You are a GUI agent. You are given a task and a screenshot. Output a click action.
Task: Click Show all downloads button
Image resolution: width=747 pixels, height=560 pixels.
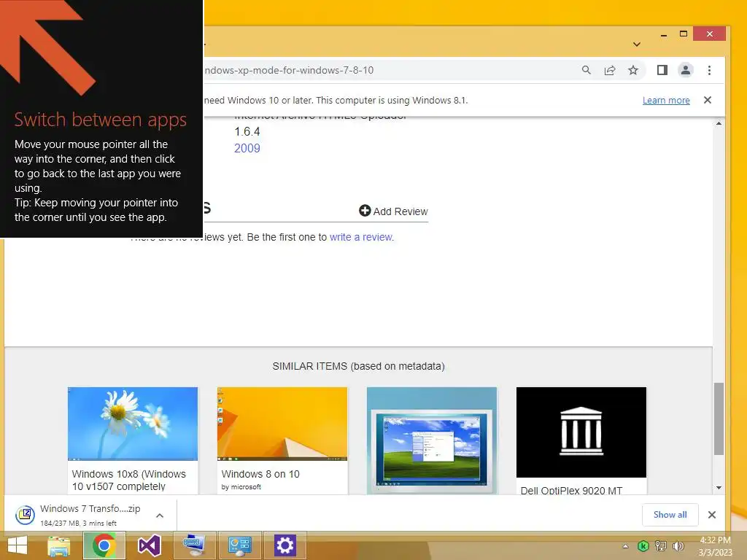click(x=670, y=515)
